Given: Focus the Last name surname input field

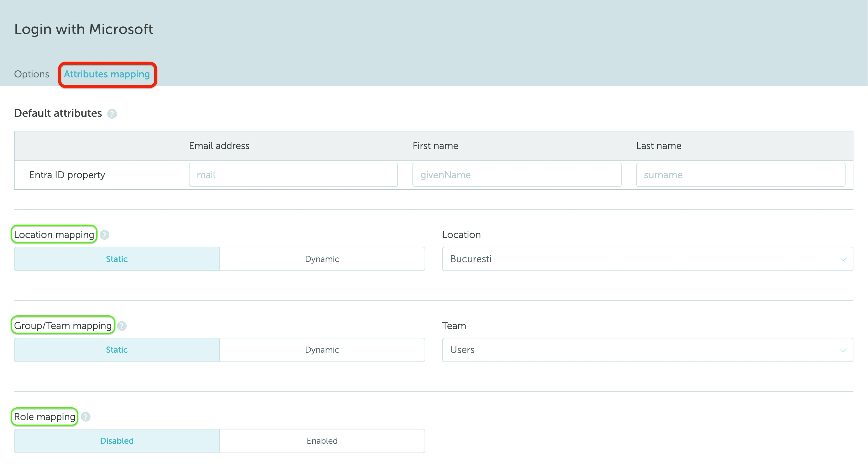Looking at the screenshot, I should click(x=741, y=175).
